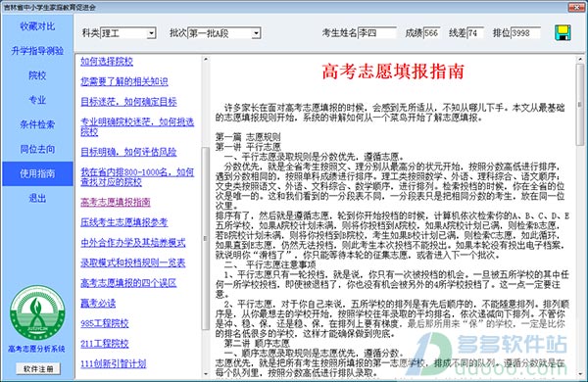This screenshot has height=382, width=588.
Task: Open link 我在省内排800-1000名
Action: tap(137, 177)
